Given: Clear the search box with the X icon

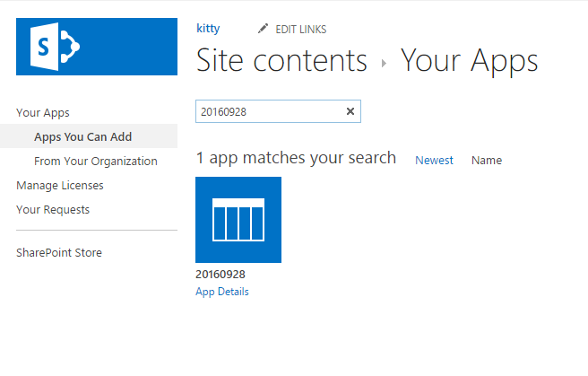Looking at the screenshot, I should [350, 111].
